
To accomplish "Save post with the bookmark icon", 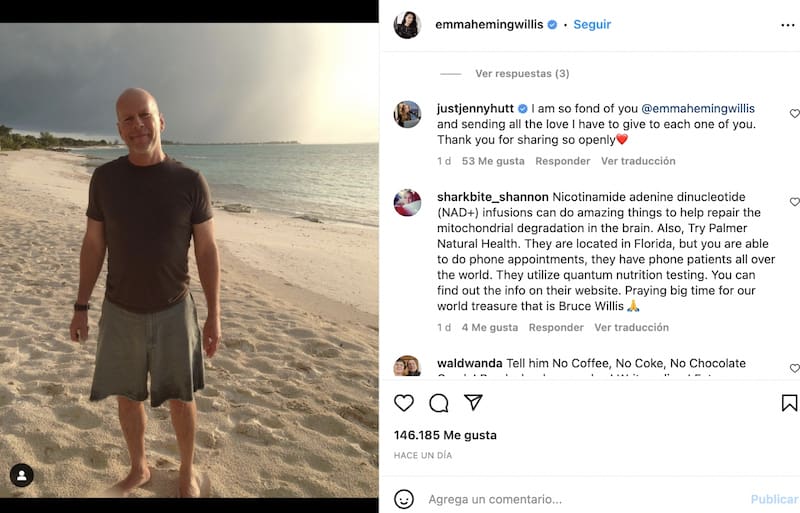I will 789,403.
